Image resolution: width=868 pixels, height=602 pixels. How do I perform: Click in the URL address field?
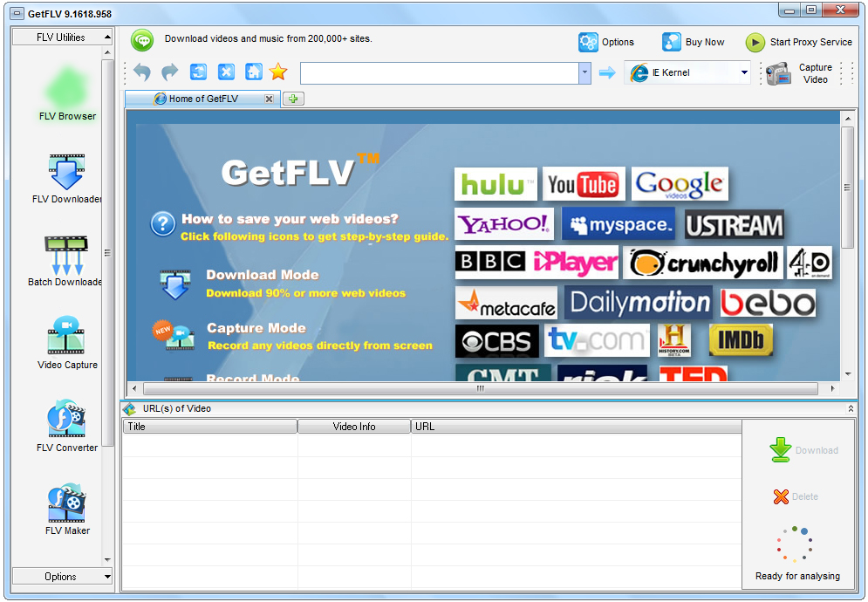tap(440, 72)
